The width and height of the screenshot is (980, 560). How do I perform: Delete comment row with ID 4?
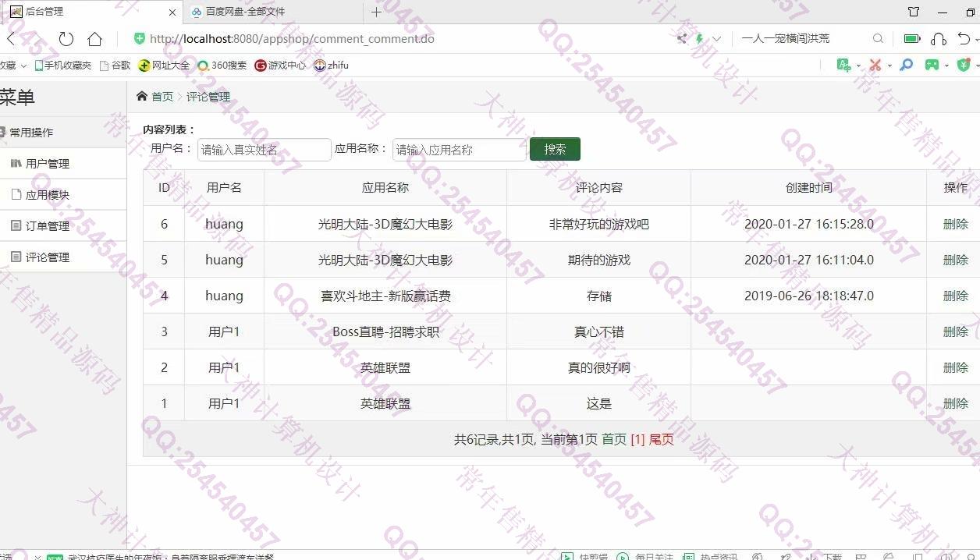(x=955, y=296)
